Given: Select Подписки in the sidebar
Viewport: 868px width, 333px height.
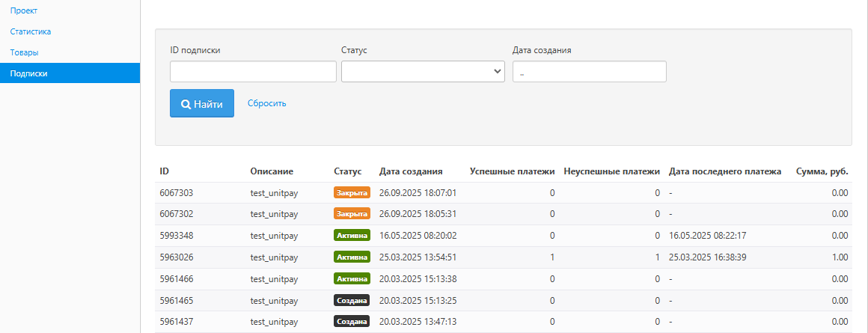Looking at the screenshot, I should point(29,73).
